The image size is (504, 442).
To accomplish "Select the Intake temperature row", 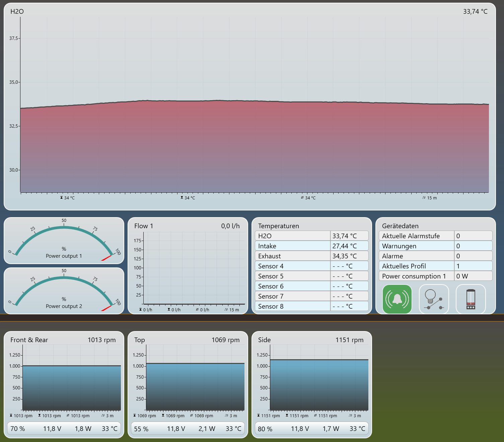I will point(312,246).
